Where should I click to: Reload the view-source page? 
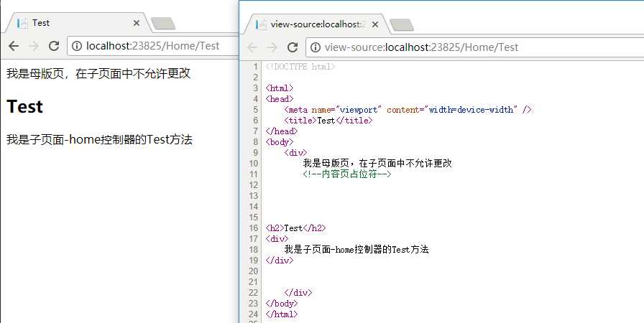(x=293, y=47)
